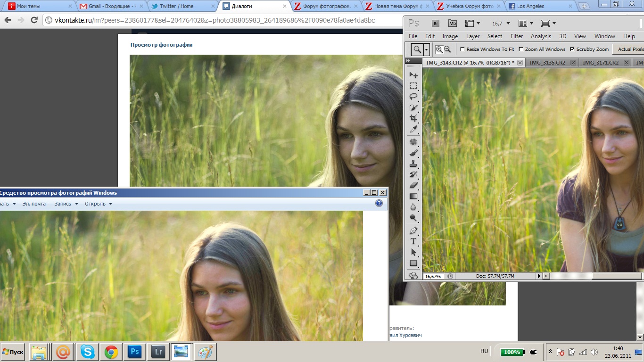
Task: Activate the Horizontal Type tool
Action: (413, 241)
